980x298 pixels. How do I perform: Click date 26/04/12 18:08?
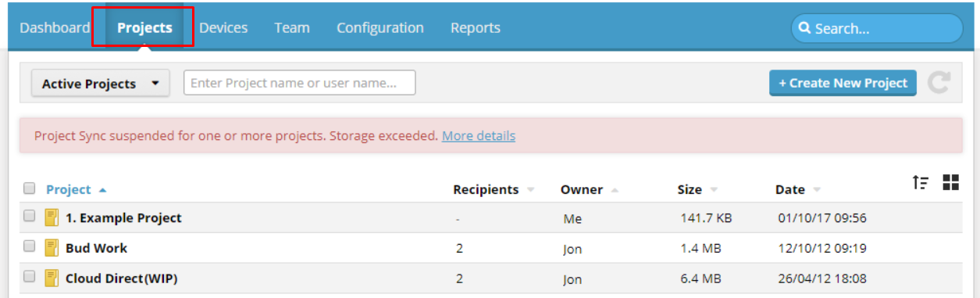[x=822, y=278]
